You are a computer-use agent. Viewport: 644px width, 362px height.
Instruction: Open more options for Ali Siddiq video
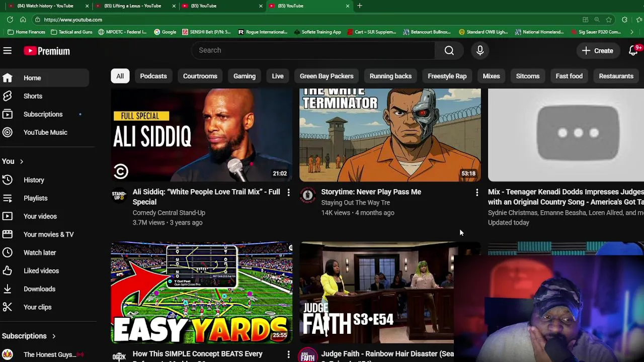(x=288, y=192)
